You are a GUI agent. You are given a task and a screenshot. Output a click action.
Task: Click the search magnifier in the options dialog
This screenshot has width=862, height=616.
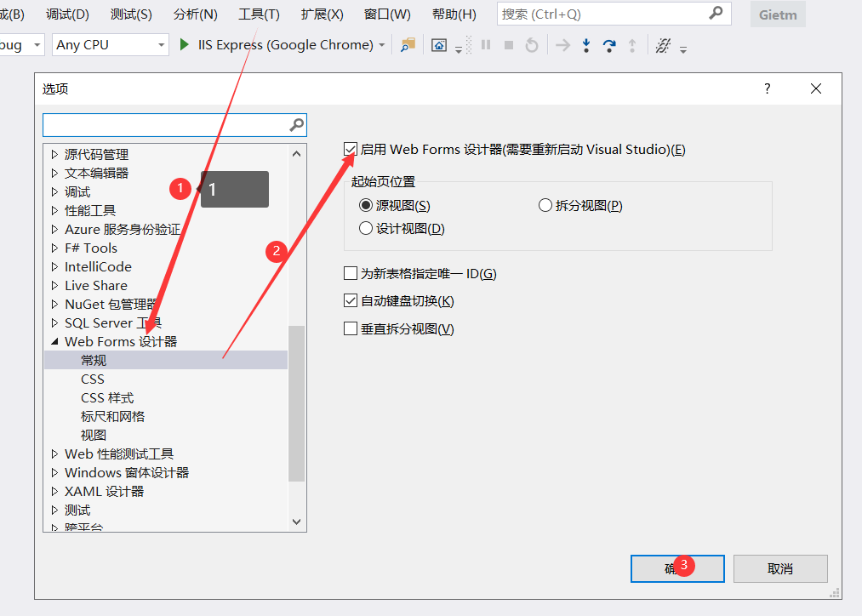pyautogui.click(x=295, y=124)
